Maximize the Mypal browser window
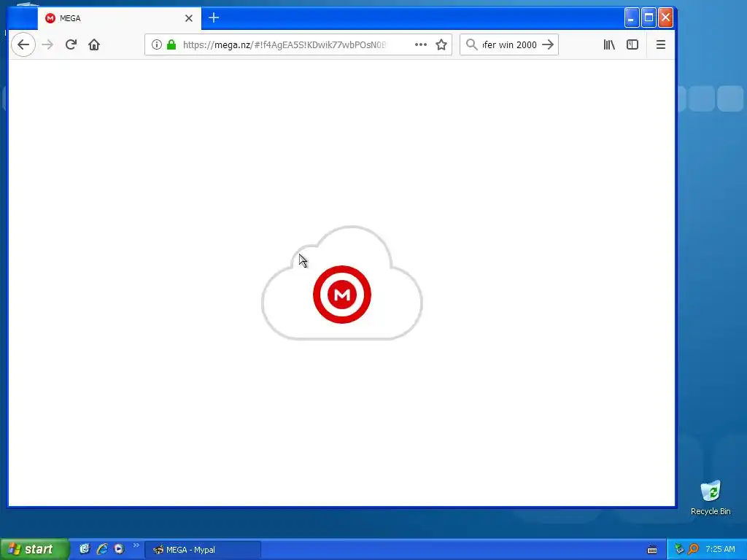Viewport: 747px width, 560px height. (x=649, y=18)
